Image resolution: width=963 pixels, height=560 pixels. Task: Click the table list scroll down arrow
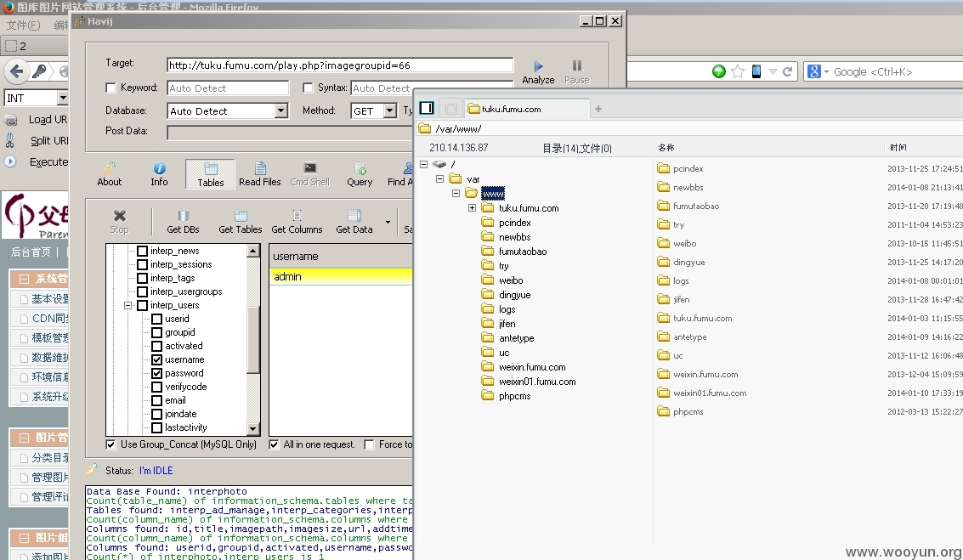point(253,428)
